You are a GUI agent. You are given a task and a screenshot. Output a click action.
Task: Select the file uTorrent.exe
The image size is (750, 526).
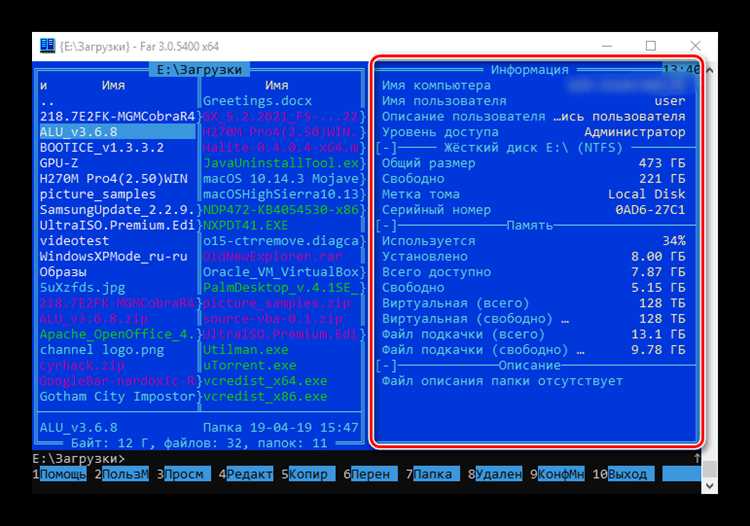[x=250, y=366]
